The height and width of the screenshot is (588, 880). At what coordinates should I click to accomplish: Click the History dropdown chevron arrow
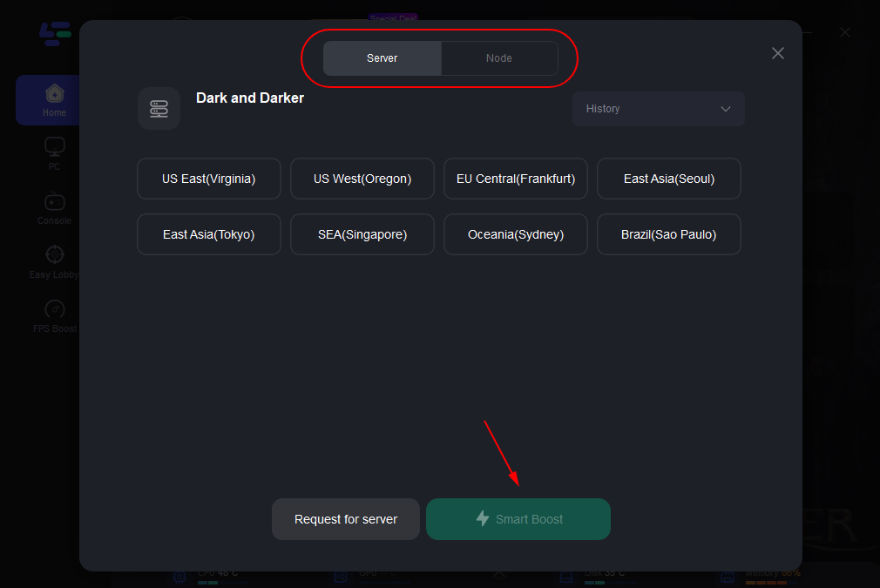coord(725,109)
